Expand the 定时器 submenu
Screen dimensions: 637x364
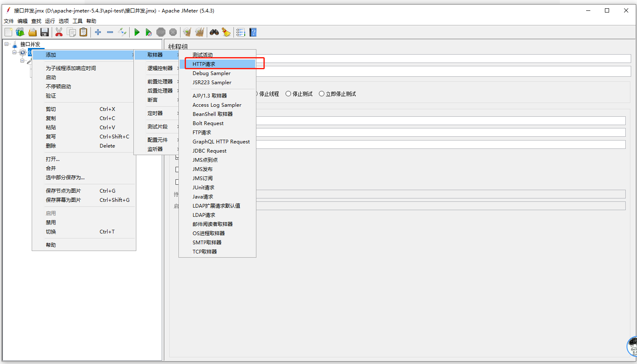point(157,113)
